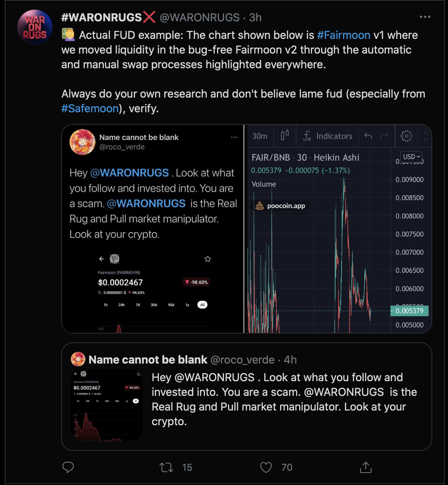Click the 0.005379 current price label

(x=410, y=311)
